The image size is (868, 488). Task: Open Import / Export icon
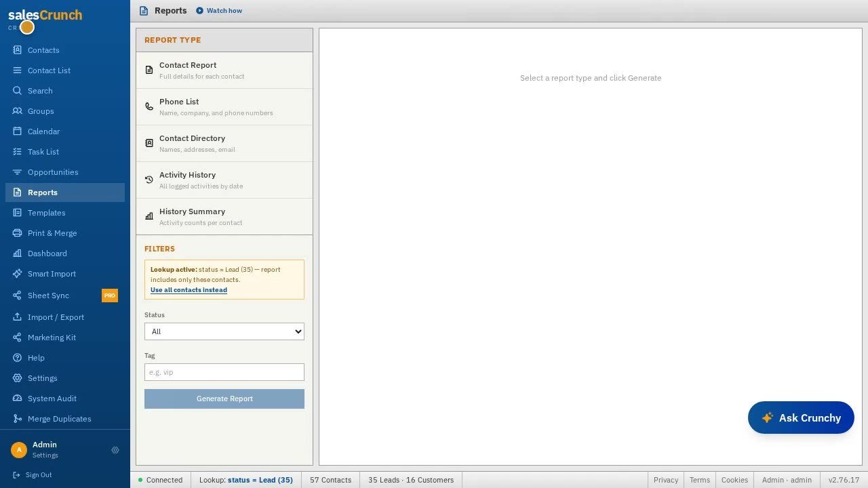(17, 317)
